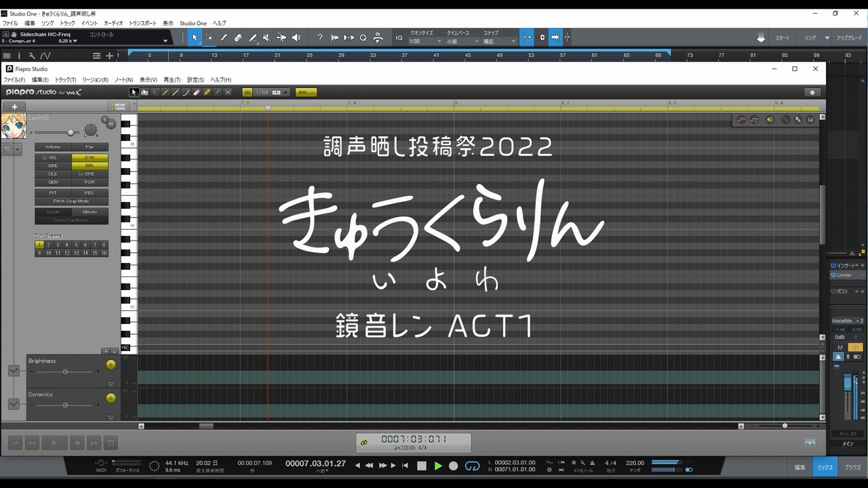The image size is (868, 488).
Task: Select out channel 2
Action: [x=48, y=245]
